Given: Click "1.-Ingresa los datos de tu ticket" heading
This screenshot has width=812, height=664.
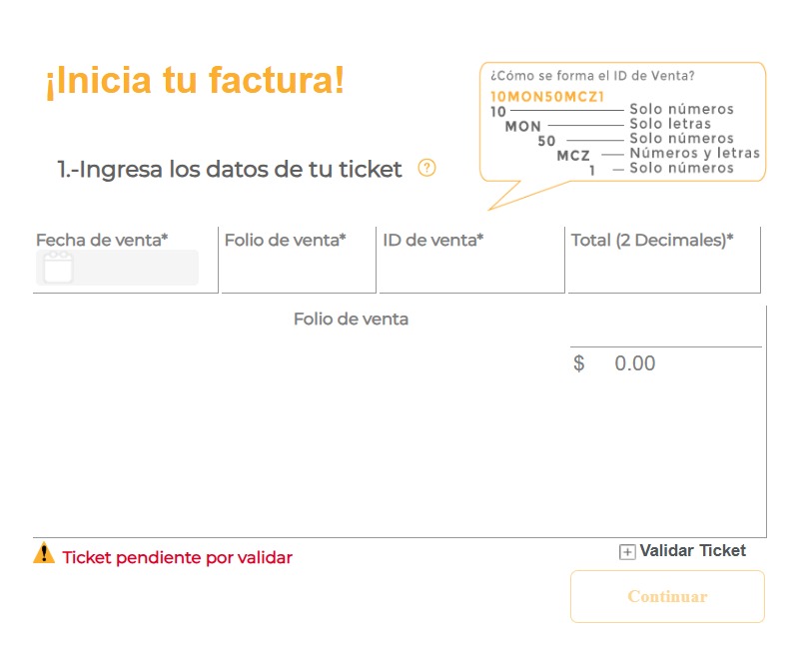Looking at the screenshot, I should [x=230, y=169].
